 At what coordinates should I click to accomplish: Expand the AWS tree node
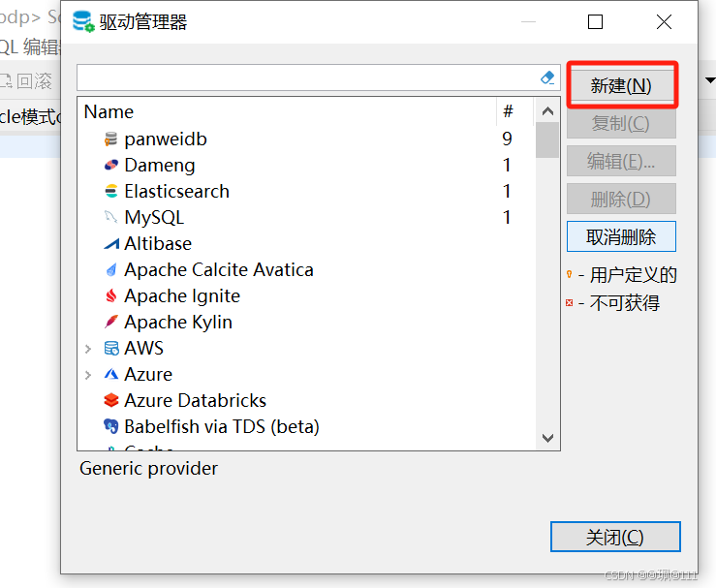point(88,349)
